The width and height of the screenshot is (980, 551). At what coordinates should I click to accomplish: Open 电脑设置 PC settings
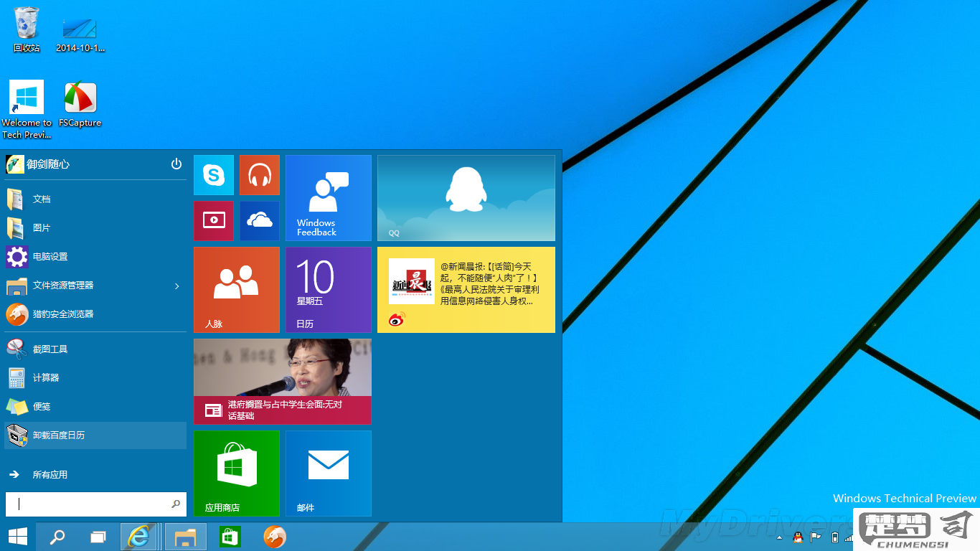pyautogui.click(x=95, y=256)
